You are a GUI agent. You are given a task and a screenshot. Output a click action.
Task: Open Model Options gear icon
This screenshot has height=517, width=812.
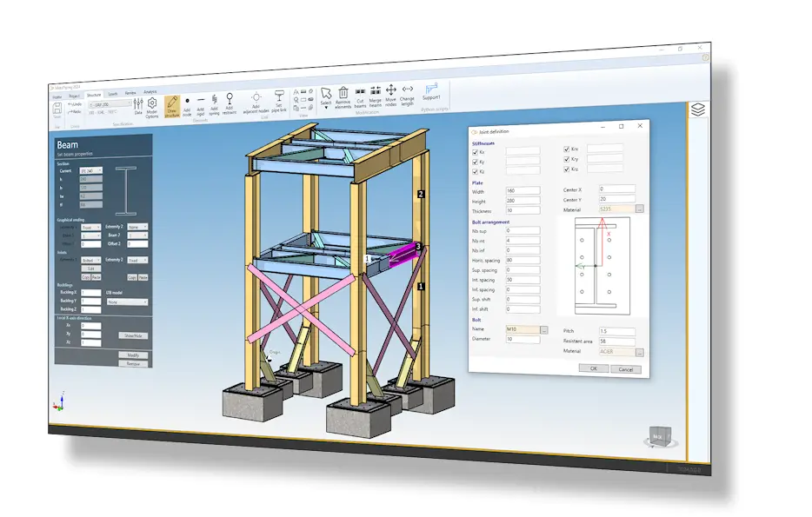pos(151,107)
